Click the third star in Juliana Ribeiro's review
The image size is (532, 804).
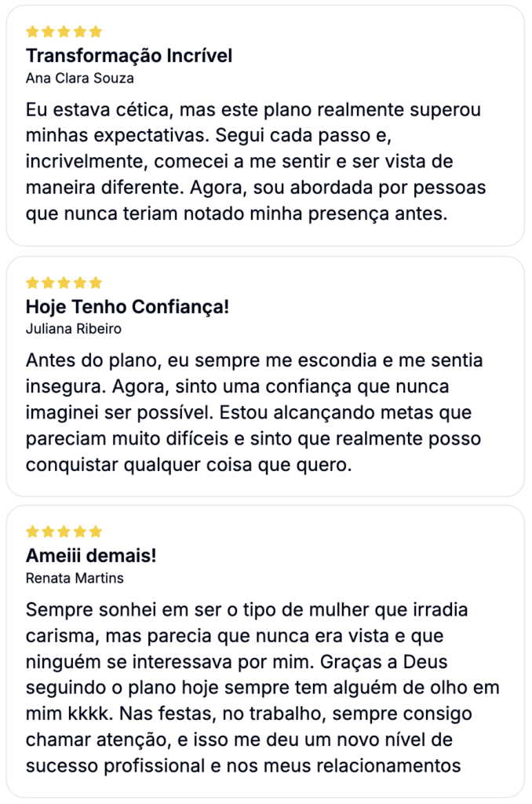[x=64, y=283]
